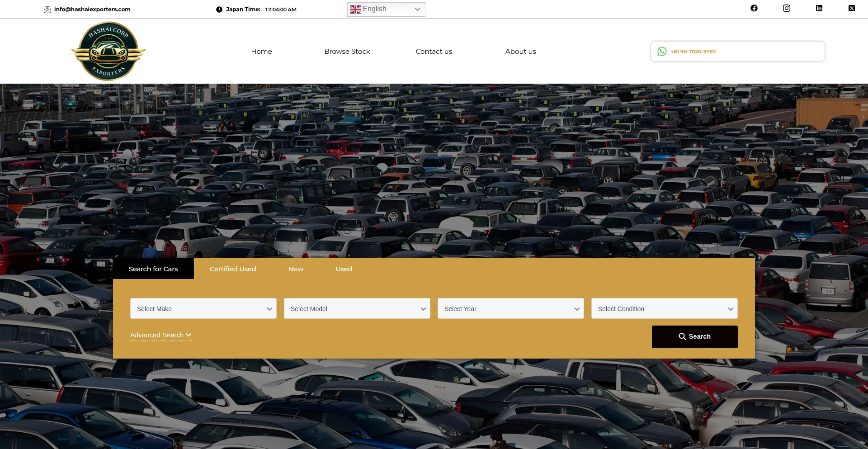Open the English language selector
Viewport: 868px width, 449px height.
[x=386, y=9]
